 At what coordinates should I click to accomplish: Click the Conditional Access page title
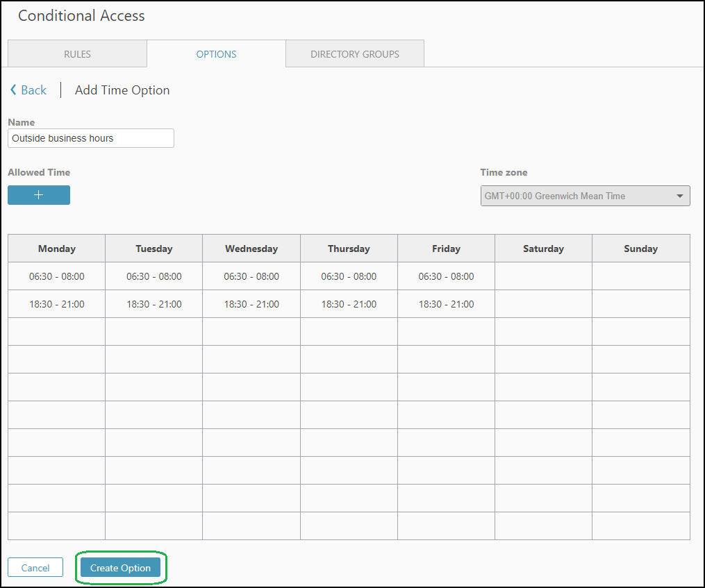[81, 16]
